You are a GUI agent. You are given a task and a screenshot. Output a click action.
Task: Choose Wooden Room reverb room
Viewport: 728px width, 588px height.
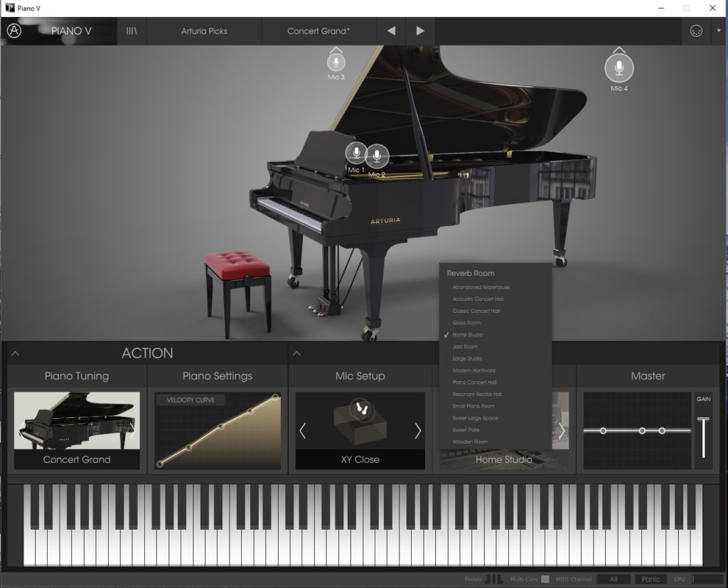coord(470,442)
